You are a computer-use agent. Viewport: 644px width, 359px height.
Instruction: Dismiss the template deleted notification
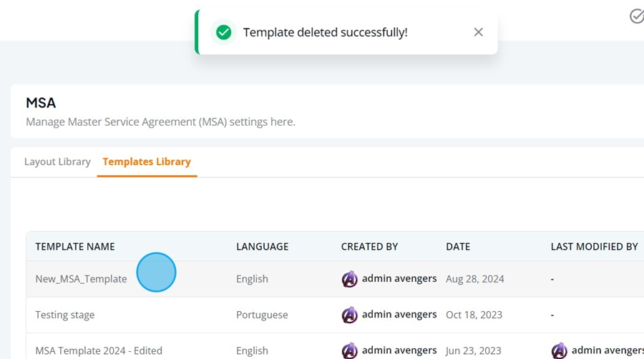(478, 32)
